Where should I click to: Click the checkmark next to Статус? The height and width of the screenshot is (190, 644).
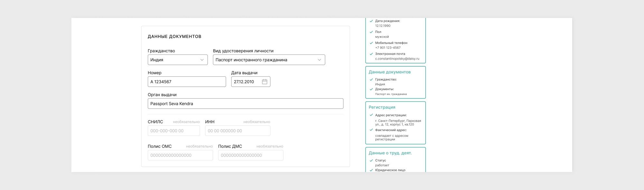pos(371,160)
